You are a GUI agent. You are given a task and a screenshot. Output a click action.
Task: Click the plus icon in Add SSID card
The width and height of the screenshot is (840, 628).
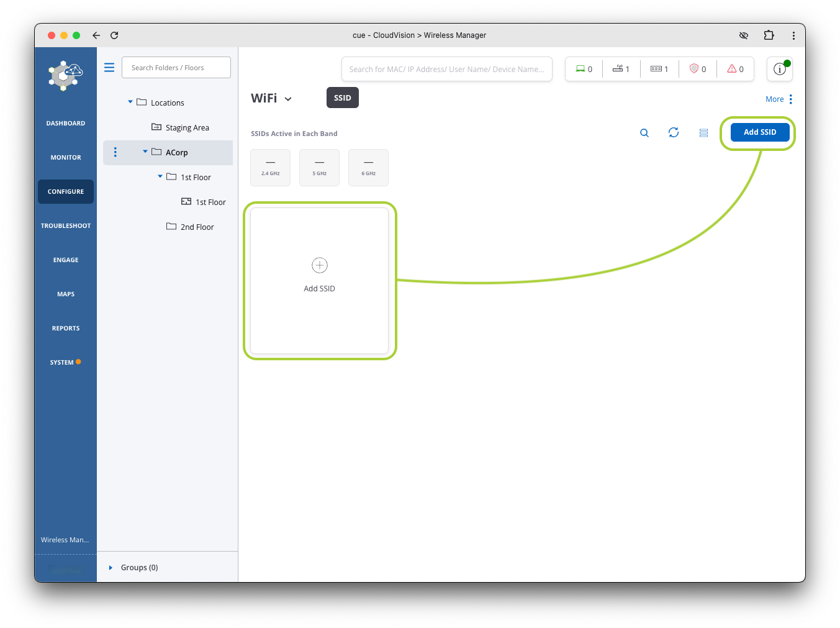[319, 266]
